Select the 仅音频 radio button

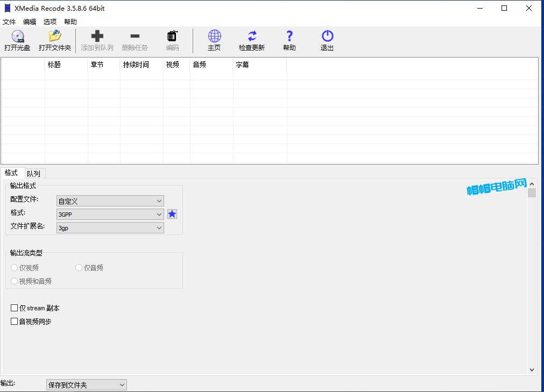click(79, 268)
